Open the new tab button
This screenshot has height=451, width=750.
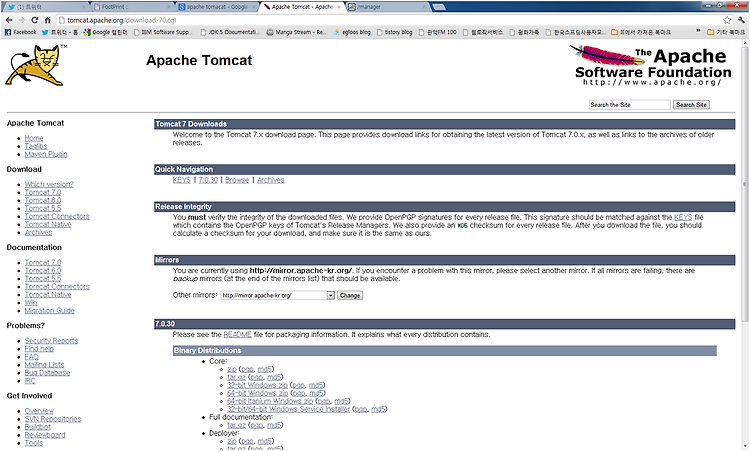(439, 7)
